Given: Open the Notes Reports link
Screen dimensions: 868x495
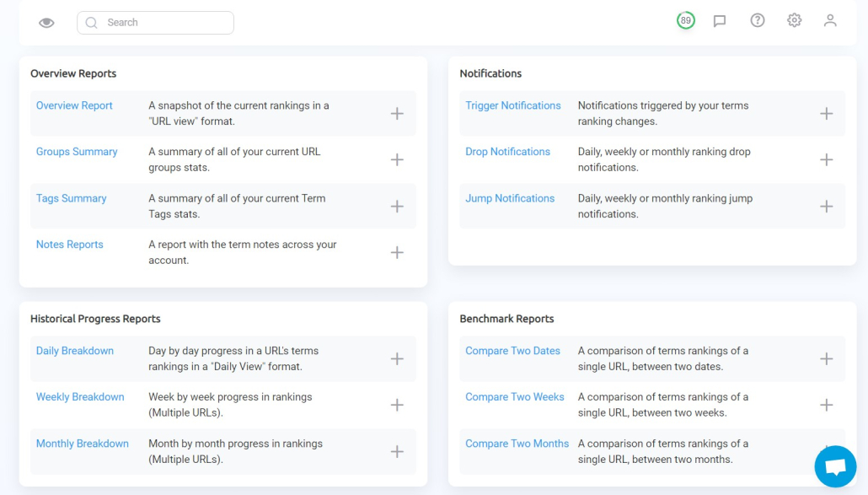Looking at the screenshot, I should click(x=69, y=245).
